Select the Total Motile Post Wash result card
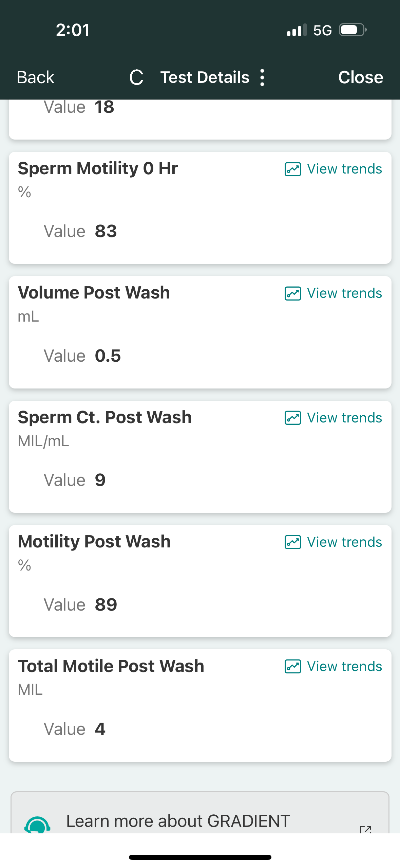 200,706
